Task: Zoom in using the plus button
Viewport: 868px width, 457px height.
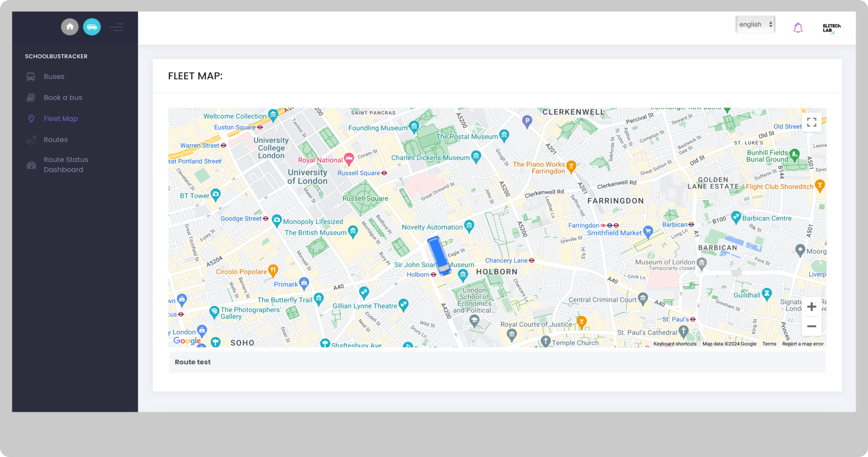Action: click(811, 306)
